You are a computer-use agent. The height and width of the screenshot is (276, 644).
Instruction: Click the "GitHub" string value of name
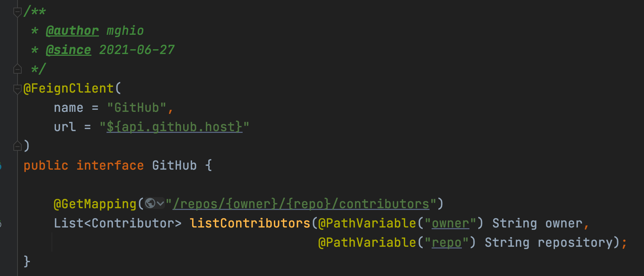click(137, 108)
